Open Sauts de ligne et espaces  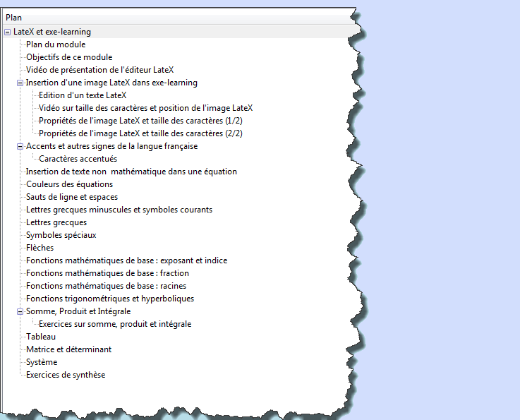[72, 197]
